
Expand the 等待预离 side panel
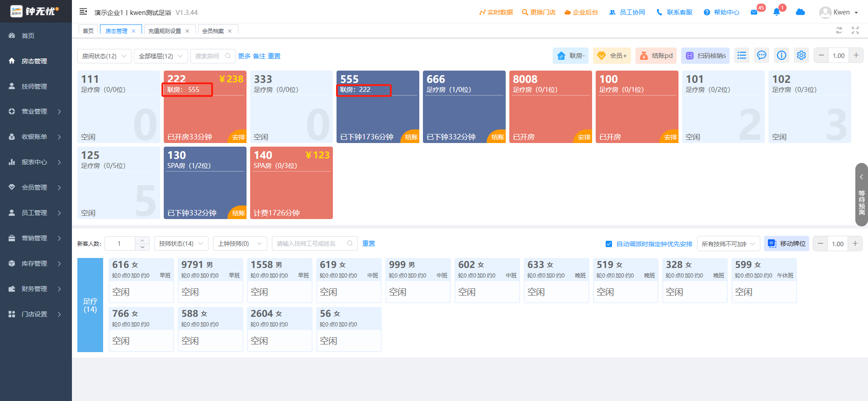(x=861, y=195)
